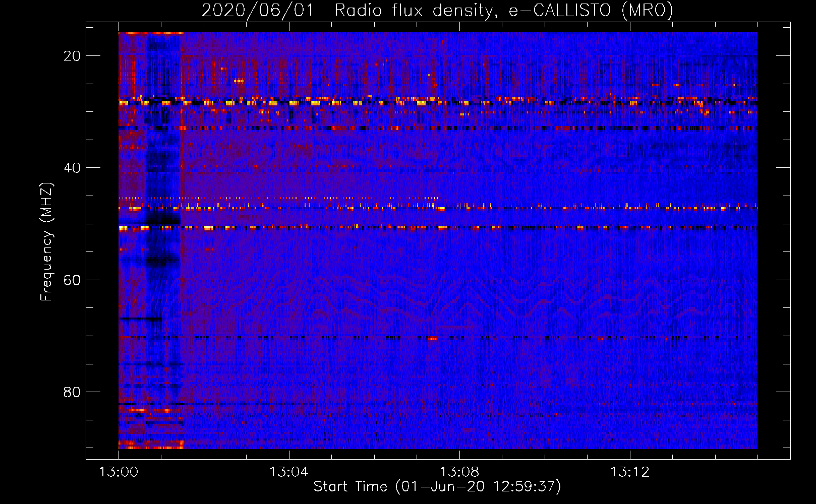Click the 13:08 time tick label
The image size is (816, 504).
click(x=459, y=472)
